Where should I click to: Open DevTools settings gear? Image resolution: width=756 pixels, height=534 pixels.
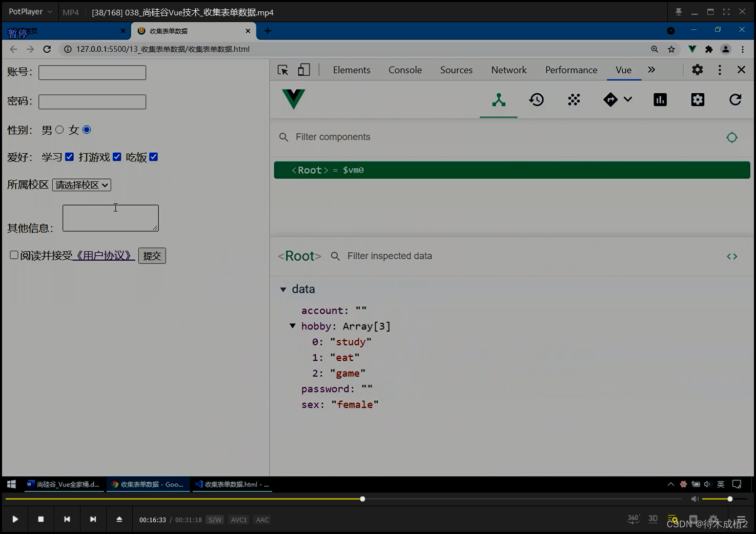click(698, 70)
